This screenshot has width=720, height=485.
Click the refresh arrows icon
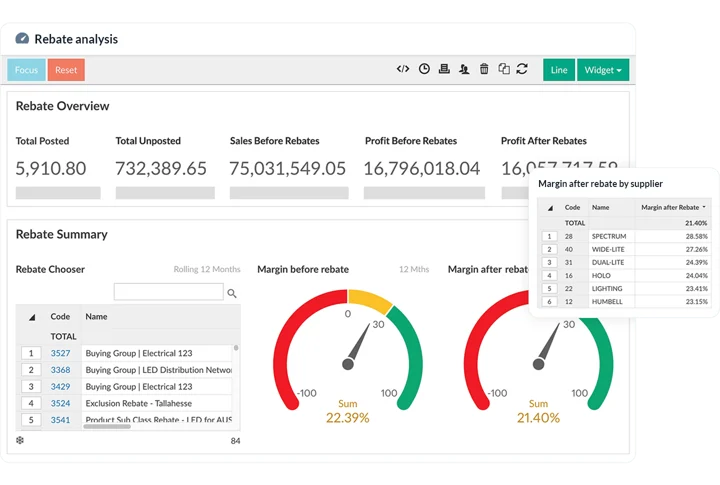[522, 69]
